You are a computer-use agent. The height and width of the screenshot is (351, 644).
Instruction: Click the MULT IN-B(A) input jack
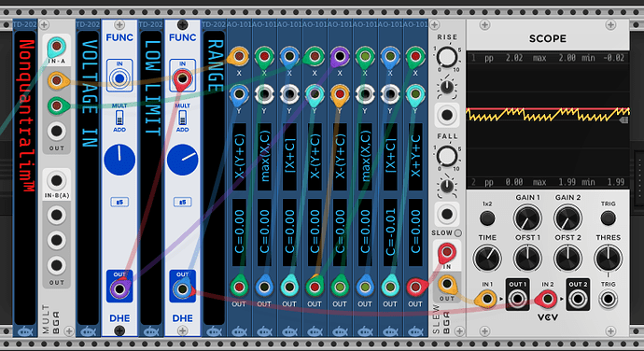tap(56, 181)
